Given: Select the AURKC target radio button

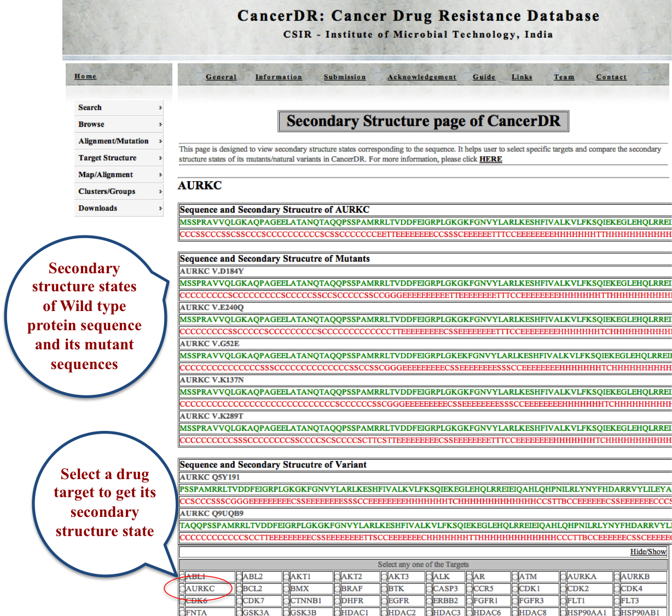Looking at the screenshot, I should point(182,589).
